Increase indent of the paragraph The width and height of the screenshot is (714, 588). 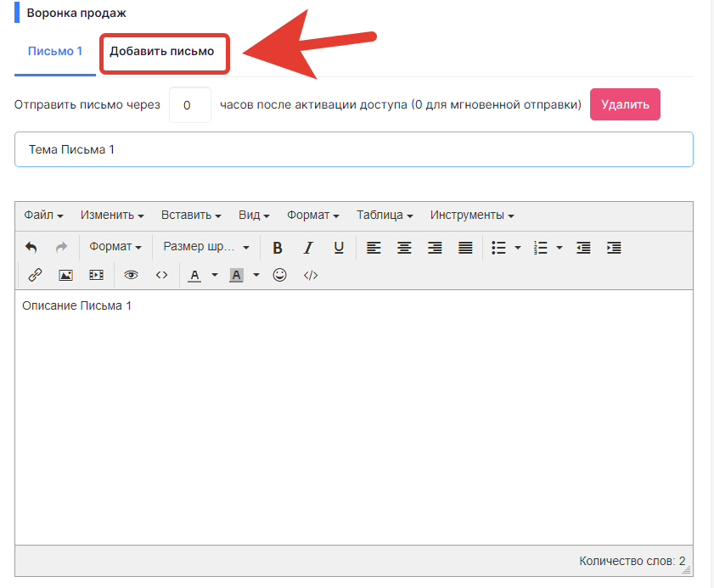tap(614, 248)
